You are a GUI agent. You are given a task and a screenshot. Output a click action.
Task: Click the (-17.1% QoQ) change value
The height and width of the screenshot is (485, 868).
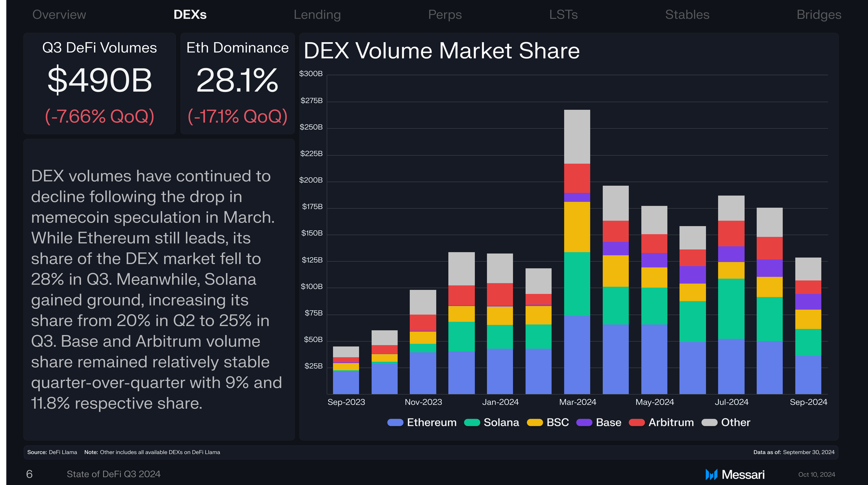[x=237, y=116]
